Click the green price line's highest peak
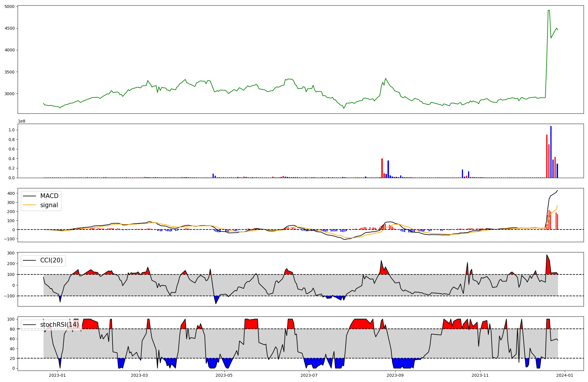 (549, 10)
